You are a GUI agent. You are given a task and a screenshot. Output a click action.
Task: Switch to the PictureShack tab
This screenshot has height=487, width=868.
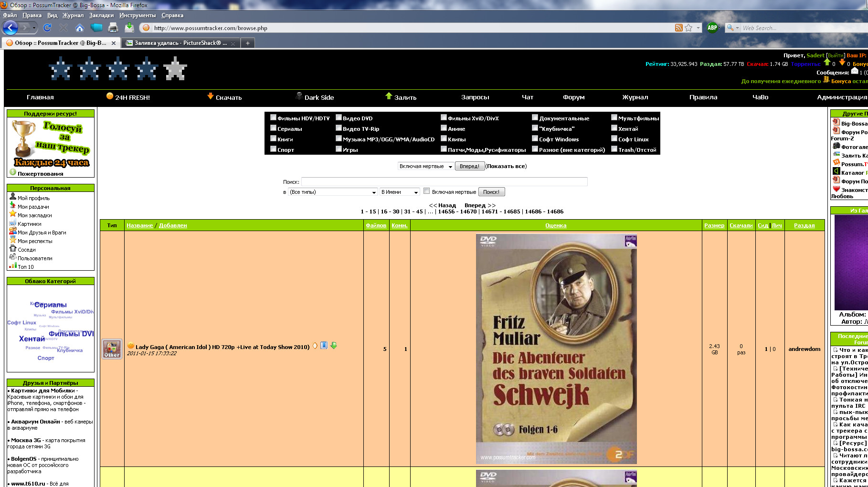pos(180,43)
